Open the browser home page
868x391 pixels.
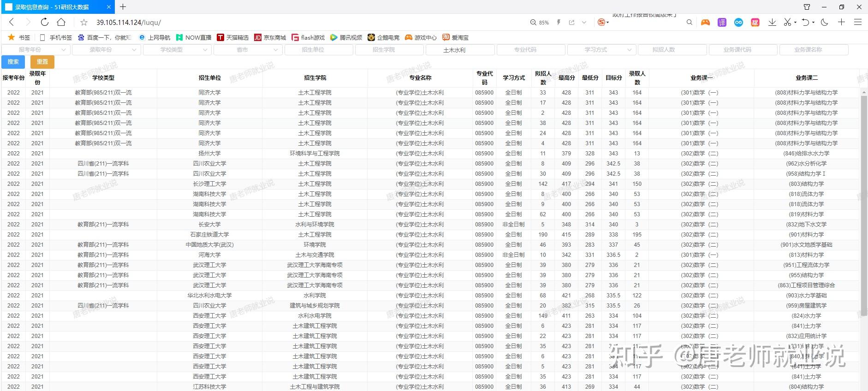click(61, 22)
